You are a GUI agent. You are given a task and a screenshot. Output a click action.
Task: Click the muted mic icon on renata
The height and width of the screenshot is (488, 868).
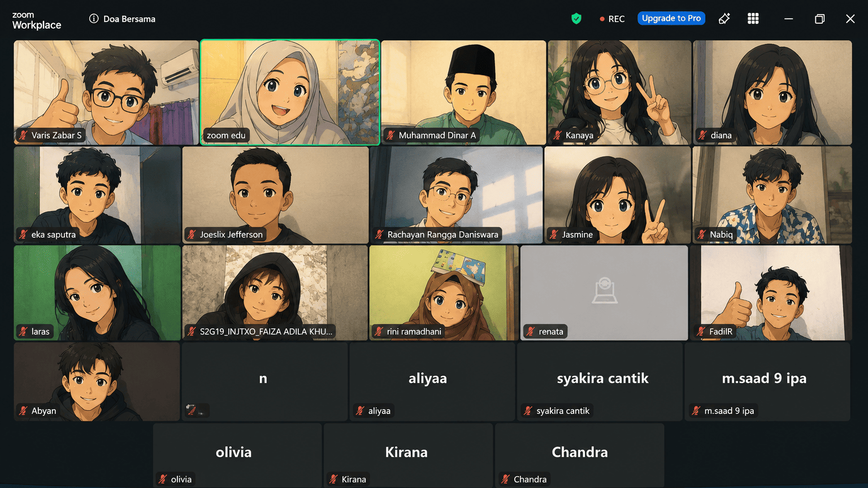point(531,332)
